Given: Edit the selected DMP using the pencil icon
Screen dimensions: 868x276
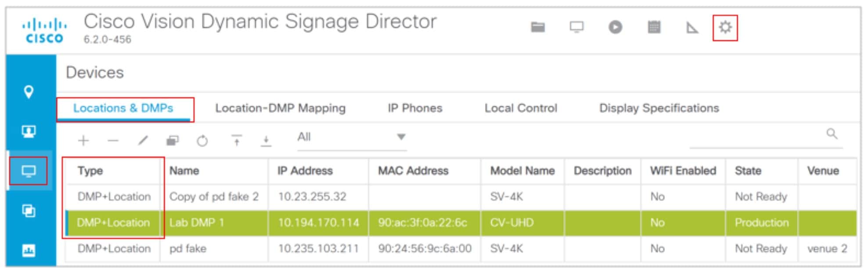Looking at the screenshot, I should (x=142, y=140).
